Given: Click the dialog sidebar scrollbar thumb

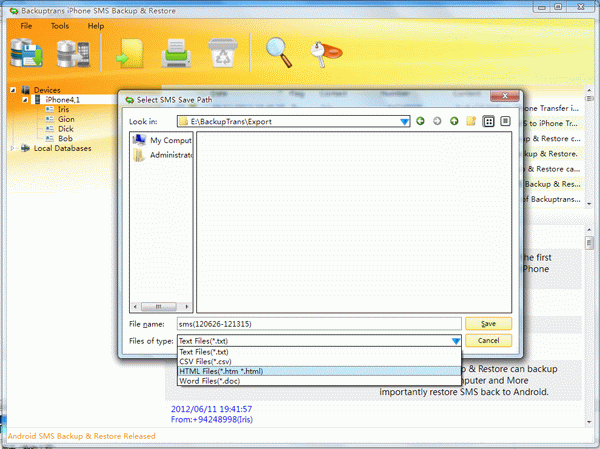Looking at the screenshot, I should point(158,307).
